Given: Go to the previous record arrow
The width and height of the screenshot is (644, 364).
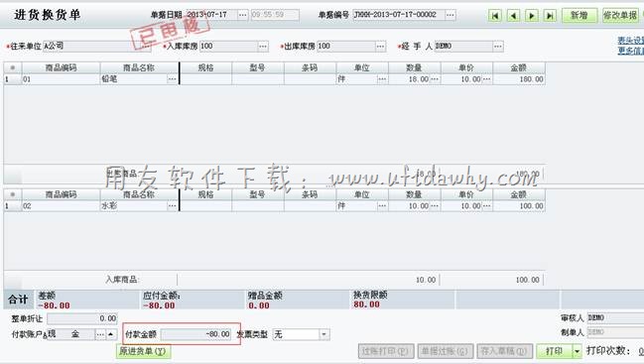Looking at the screenshot, I should click(513, 16).
